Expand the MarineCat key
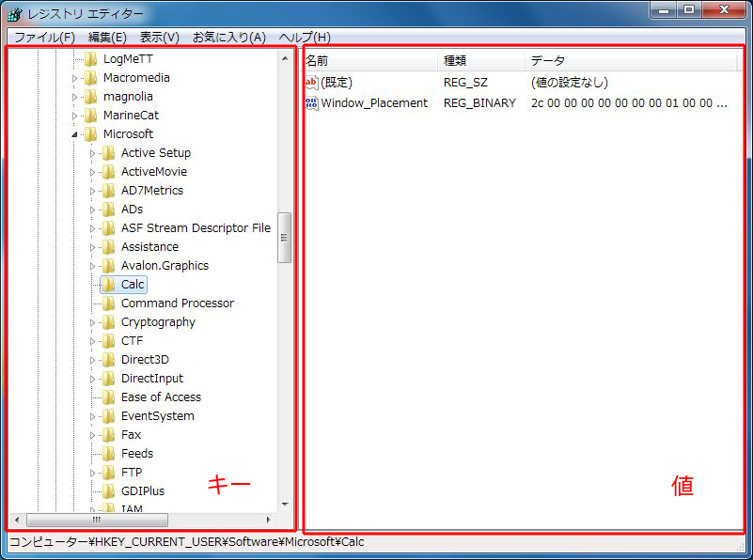Image resolution: width=753 pixels, height=560 pixels. click(74, 116)
